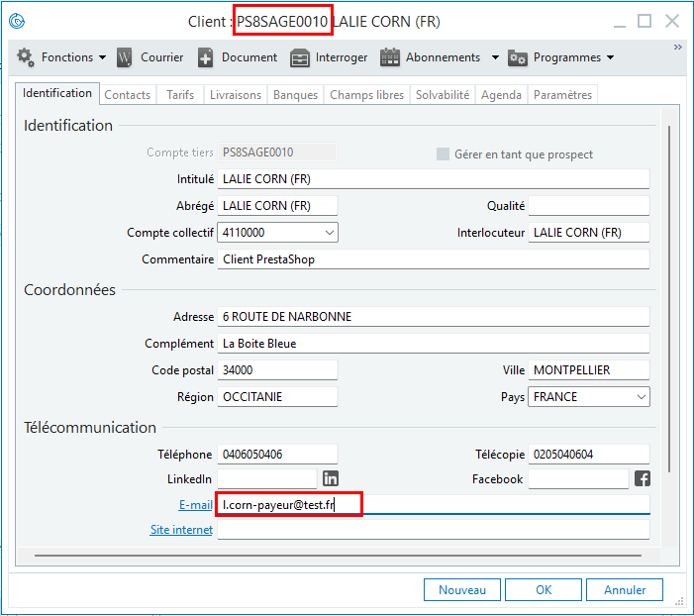Expand the Abonnements menu arrow
The height and width of the screenshot is (616, 694).
[495, 57]
